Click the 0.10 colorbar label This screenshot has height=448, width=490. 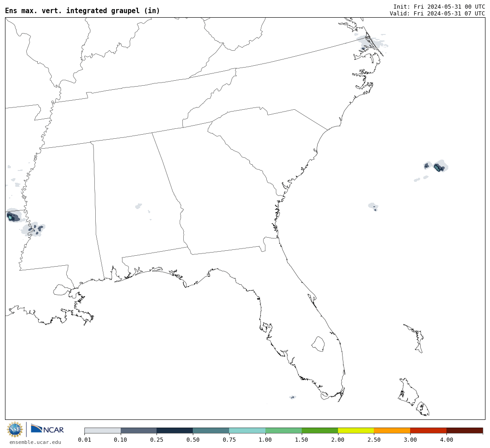[121, 440]
